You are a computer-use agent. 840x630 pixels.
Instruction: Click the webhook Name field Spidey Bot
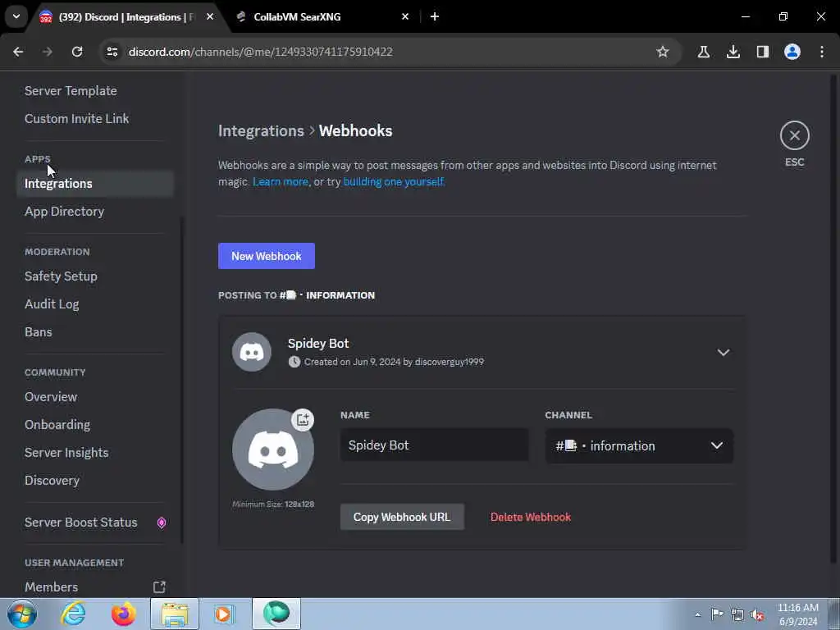[x=435, y=445]
